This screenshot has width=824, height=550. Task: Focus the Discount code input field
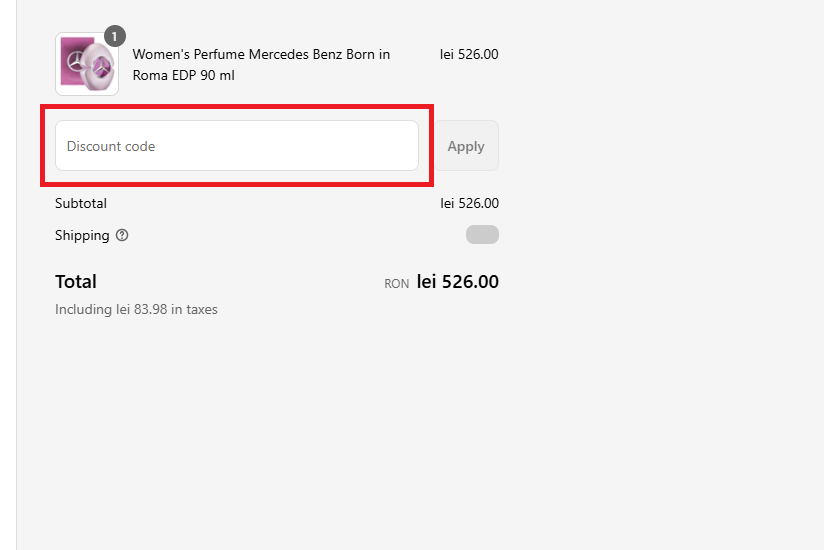coord(237,146)
